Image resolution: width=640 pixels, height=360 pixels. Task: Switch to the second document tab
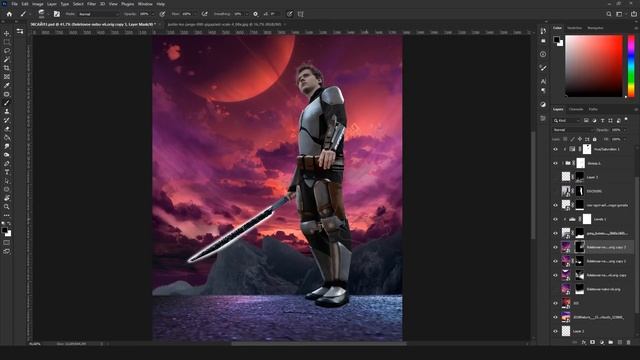(x=224, y=24)
